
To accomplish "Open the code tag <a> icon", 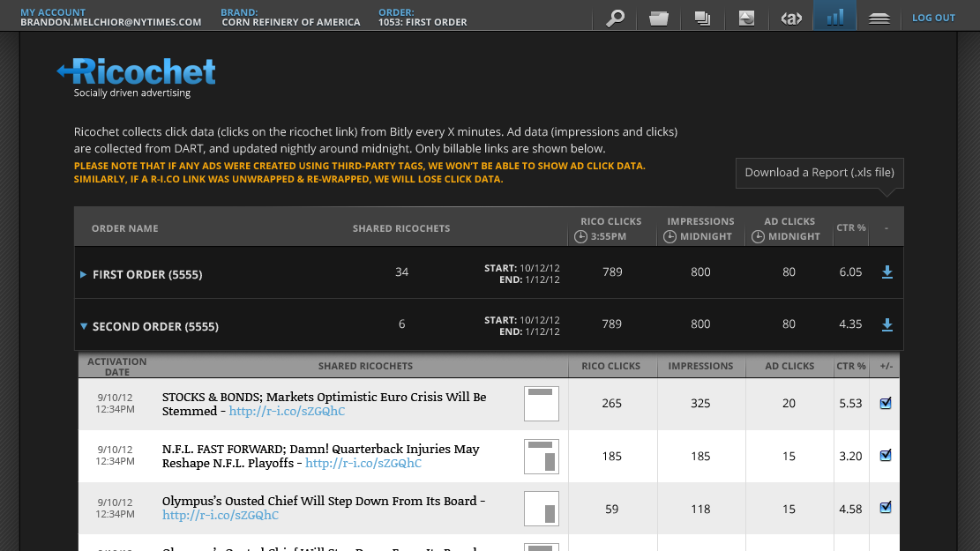I will (791, 19).
